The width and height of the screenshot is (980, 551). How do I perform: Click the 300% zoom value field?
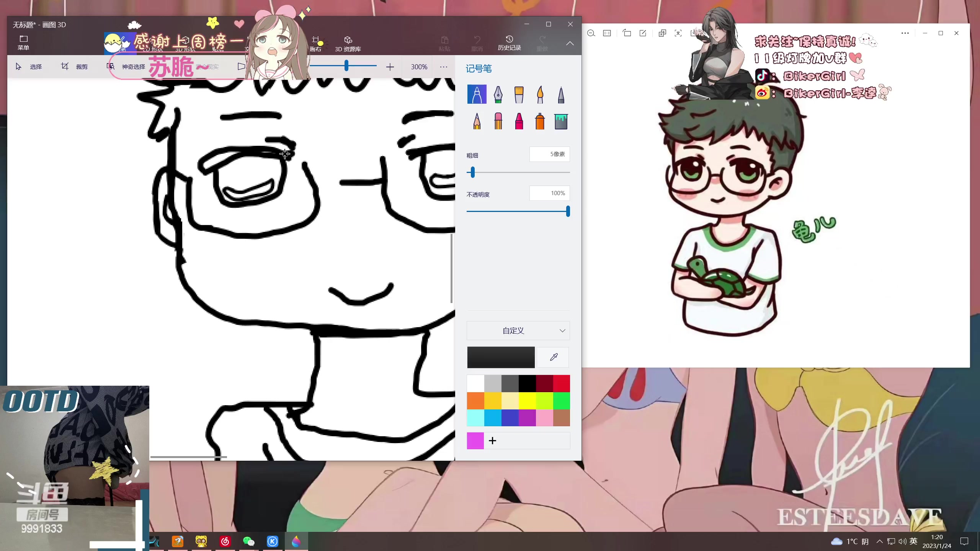coord(419,67)
